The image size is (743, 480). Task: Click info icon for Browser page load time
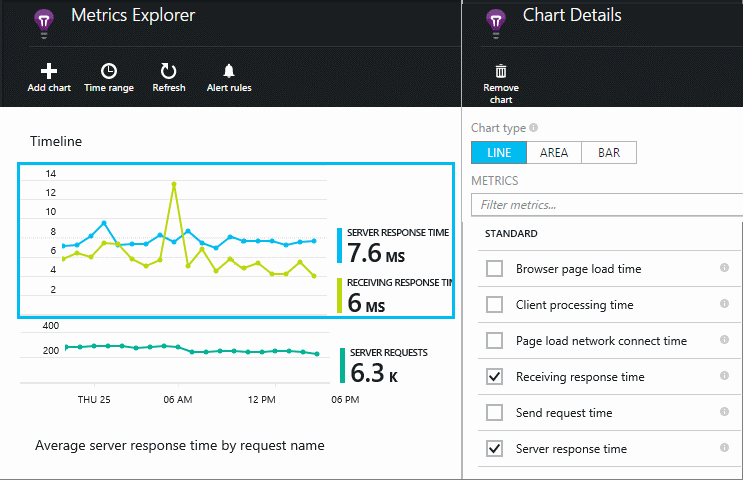725,268
